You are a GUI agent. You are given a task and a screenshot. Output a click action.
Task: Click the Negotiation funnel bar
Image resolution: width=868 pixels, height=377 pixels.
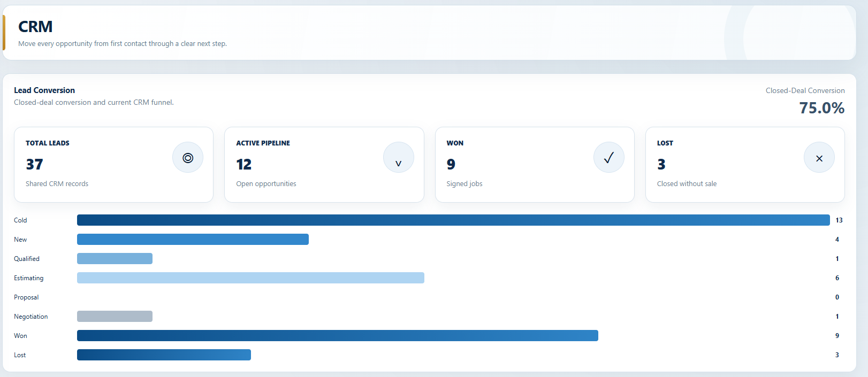click(115, 316)
